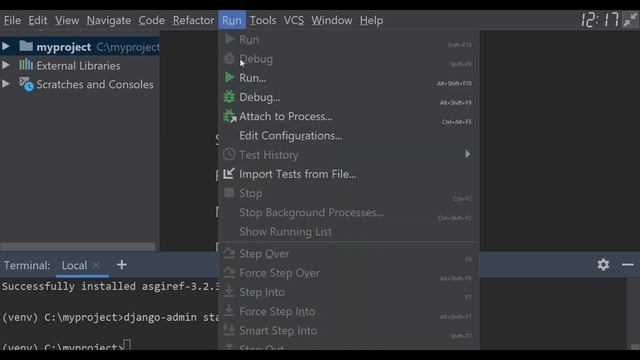Screen dimensions: 640x360
Task: Hide the Terminal tool window
Action: coord(628,265)
